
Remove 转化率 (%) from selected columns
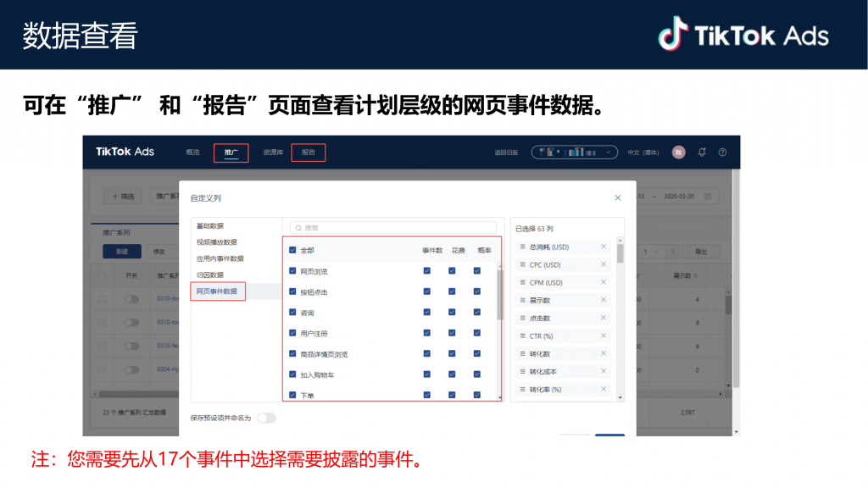point(604,389)
